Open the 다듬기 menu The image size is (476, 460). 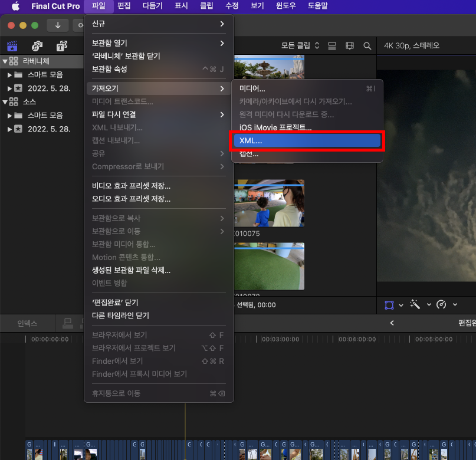[152, 6]
